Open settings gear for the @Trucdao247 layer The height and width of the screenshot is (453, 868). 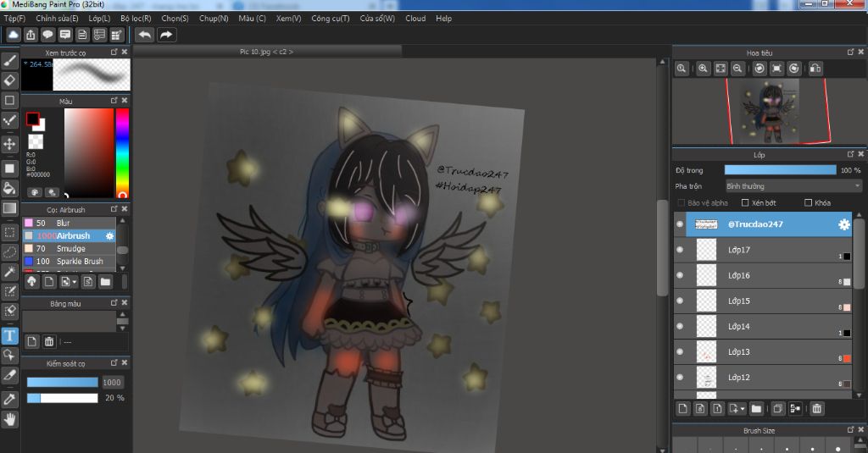click(x=843, y=224)
